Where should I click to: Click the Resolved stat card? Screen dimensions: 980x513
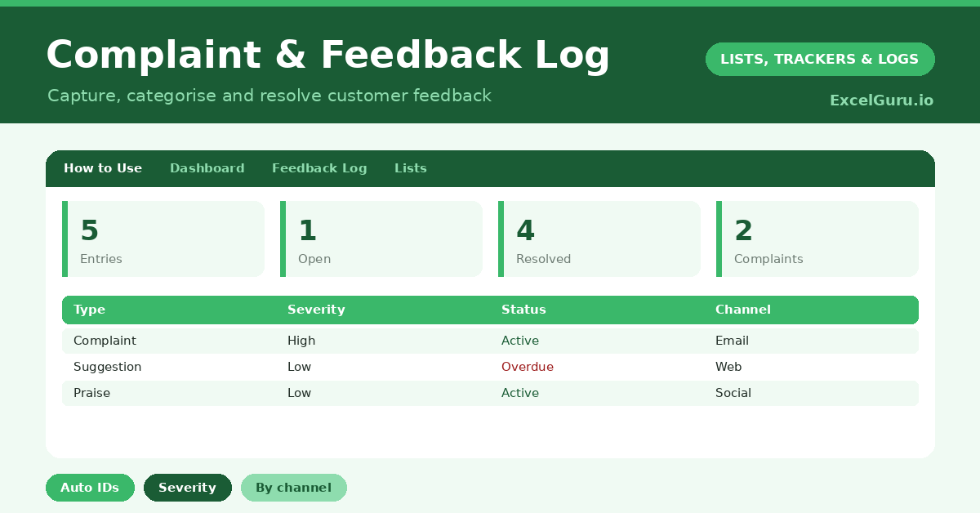tap(599, 239)
